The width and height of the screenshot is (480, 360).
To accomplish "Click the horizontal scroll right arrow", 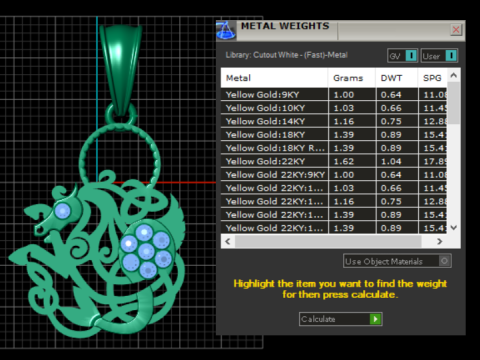I will point(440,241).
